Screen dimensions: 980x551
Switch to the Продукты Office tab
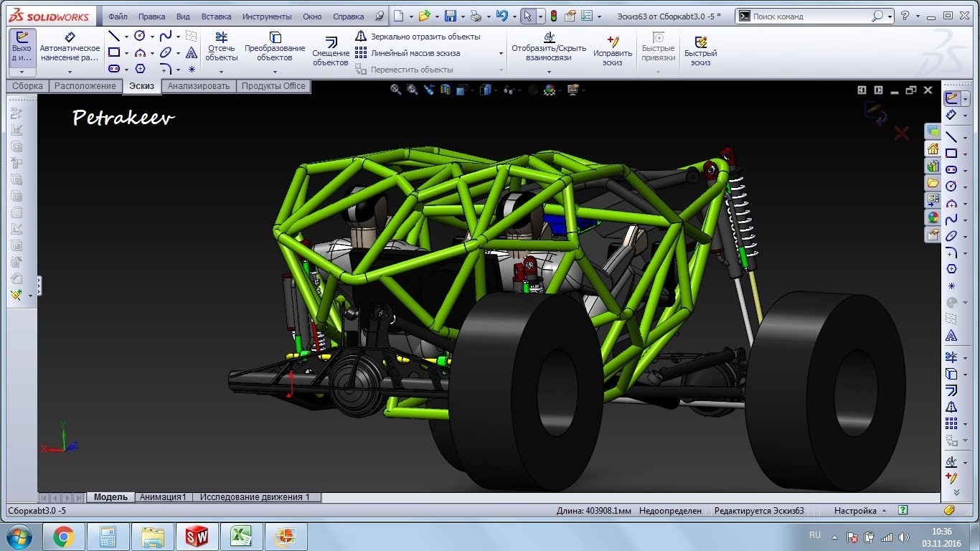click(273, 86)
